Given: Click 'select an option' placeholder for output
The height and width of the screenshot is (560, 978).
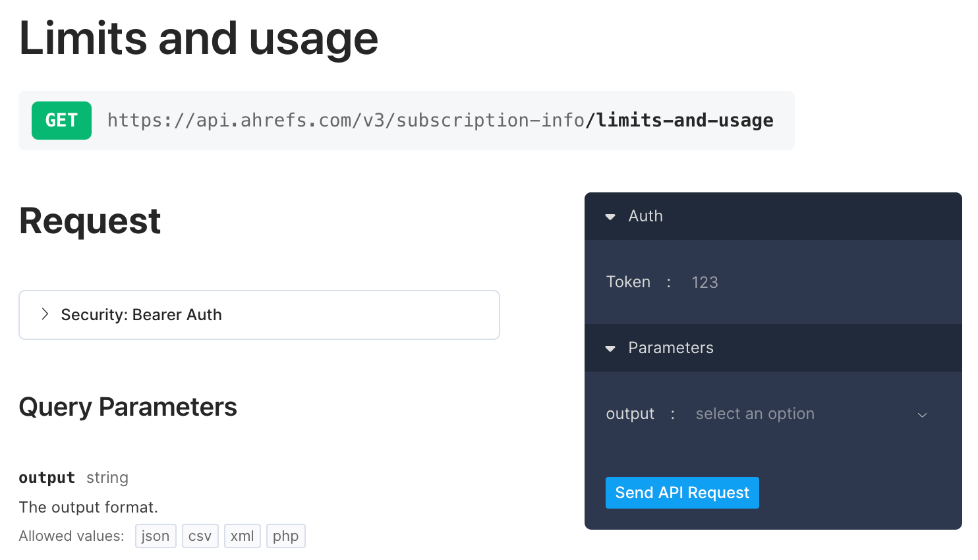Looking at the screenshot, I should pos(755,414).
